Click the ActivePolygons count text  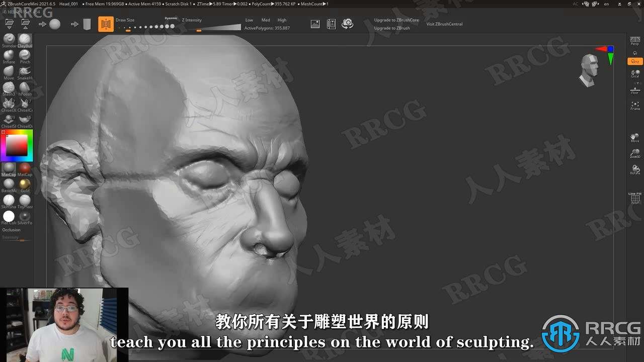(267, 28)
